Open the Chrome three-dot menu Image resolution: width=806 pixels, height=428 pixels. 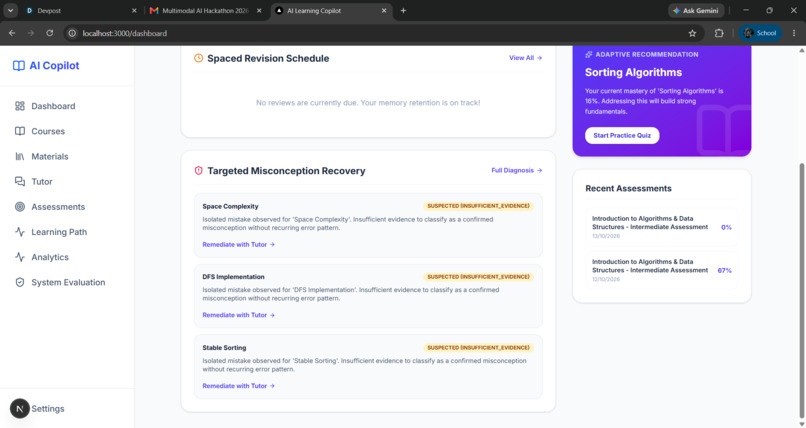click(794, 33)
